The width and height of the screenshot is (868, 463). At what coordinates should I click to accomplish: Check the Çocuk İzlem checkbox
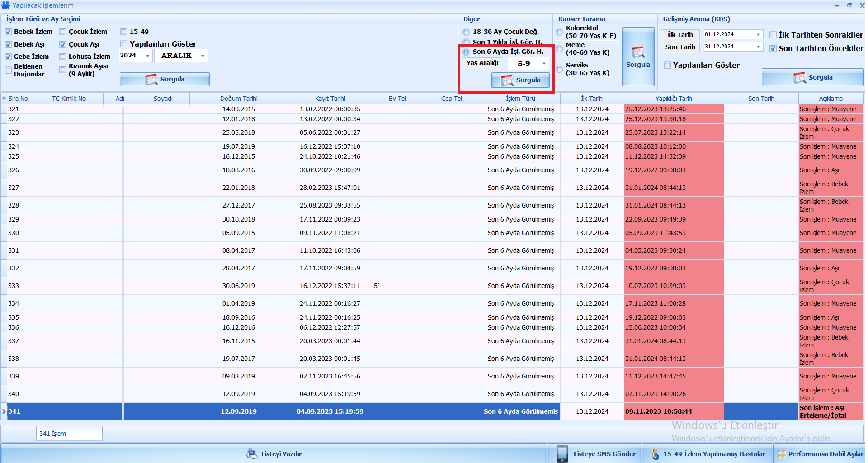[63, 32]
